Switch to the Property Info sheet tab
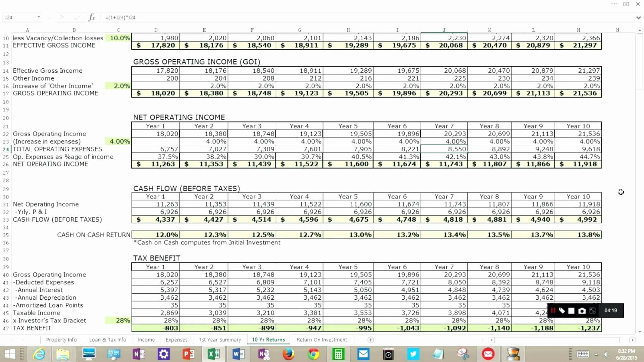 pos(61,340)
